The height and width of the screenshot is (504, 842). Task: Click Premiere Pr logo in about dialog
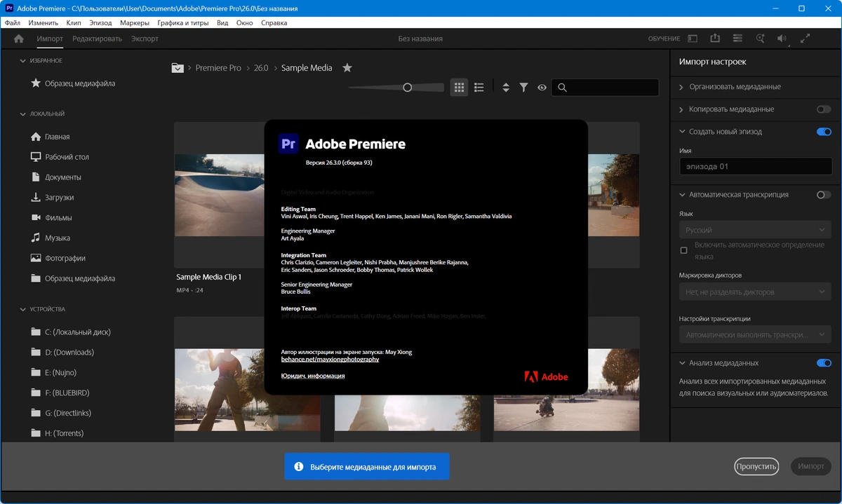click(288, 144)
